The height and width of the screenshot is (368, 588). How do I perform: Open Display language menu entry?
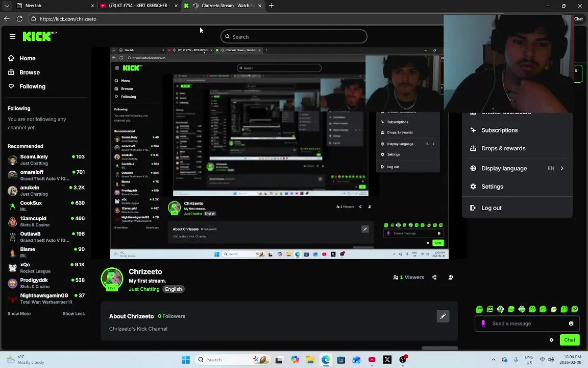coord(517,168)
